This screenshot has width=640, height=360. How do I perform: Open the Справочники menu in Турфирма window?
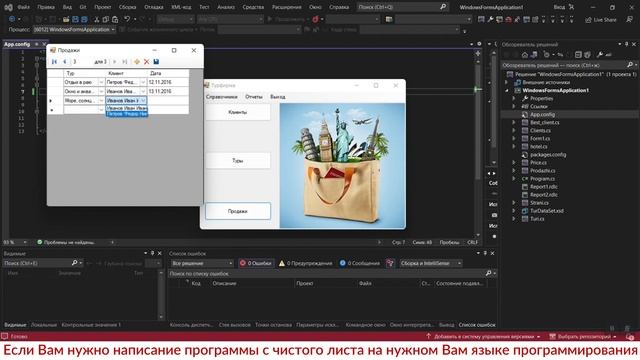pos(222,97)
